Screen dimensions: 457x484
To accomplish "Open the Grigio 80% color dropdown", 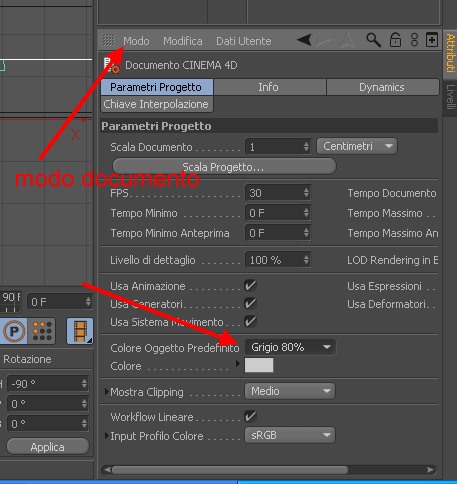I will (290, 347).
